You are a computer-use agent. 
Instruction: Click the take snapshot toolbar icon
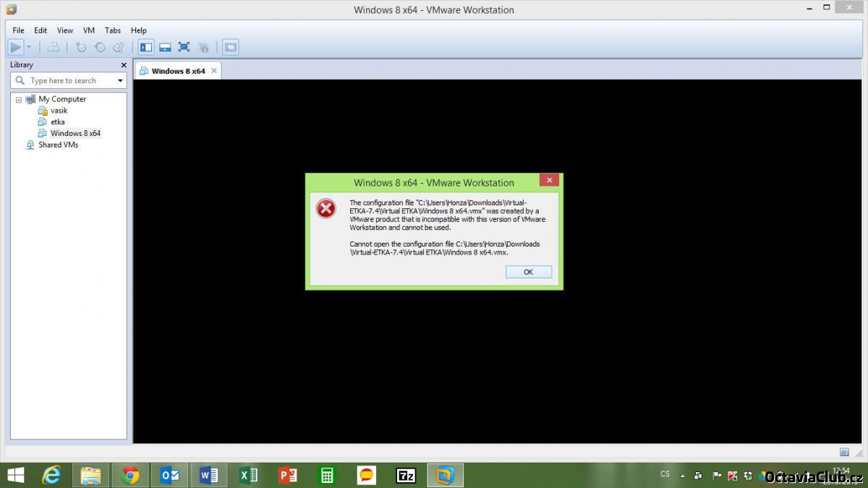coord(81,47)
